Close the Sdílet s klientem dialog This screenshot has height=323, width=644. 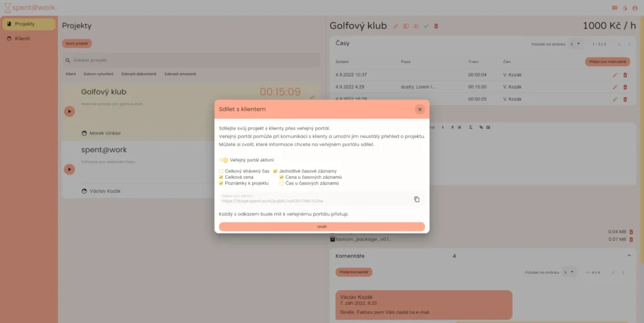(419, 110)
